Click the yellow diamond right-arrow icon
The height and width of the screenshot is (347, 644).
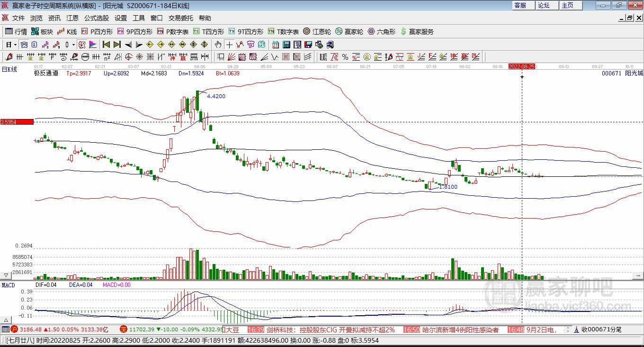point(161,45)
